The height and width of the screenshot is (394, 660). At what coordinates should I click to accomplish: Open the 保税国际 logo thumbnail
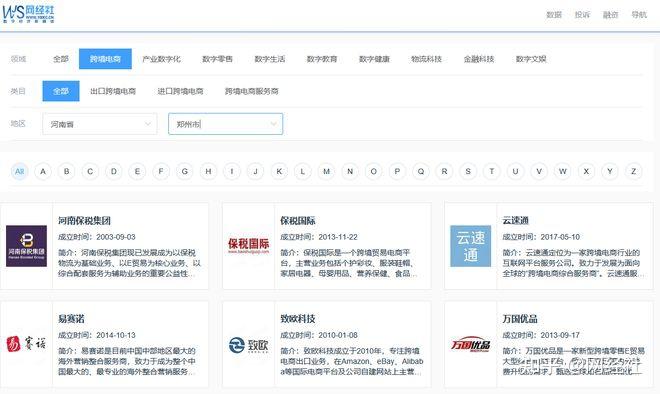248,246
